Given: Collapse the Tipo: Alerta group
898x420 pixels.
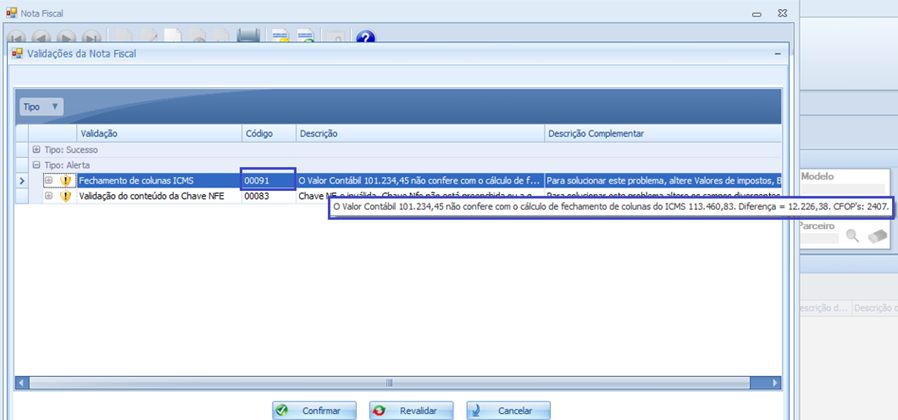Looking at the screenshot, I should (35, 164).
